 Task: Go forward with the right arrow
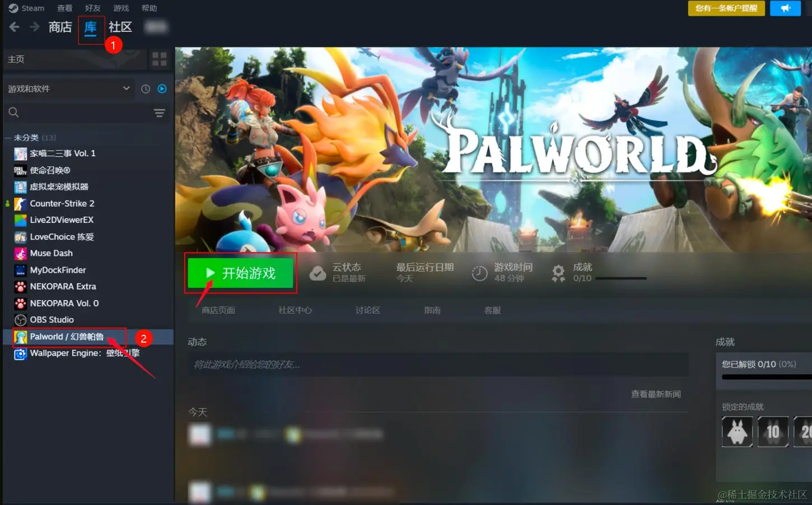pyautogui.click(x=35, y=27)
